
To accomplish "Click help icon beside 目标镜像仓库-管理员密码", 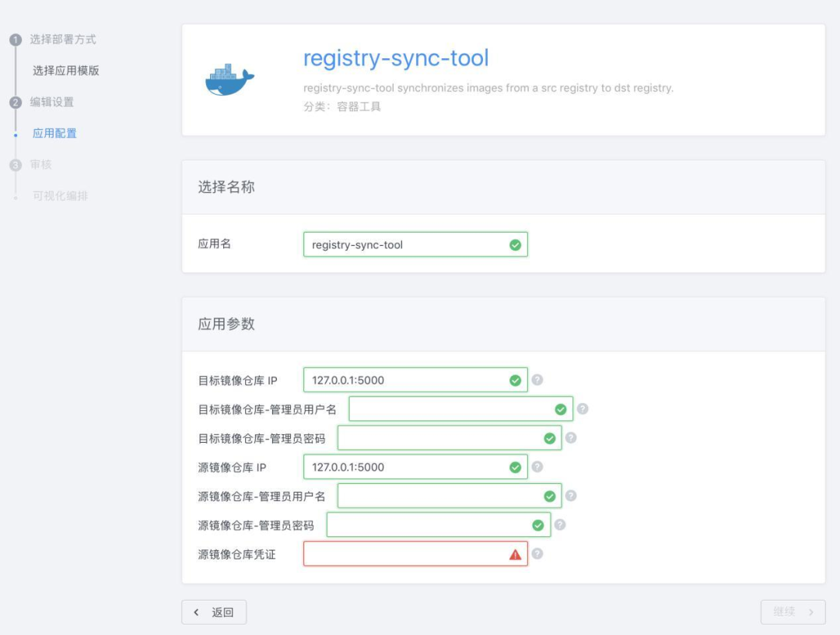I will pyautogui.click(x=571, y=437).
